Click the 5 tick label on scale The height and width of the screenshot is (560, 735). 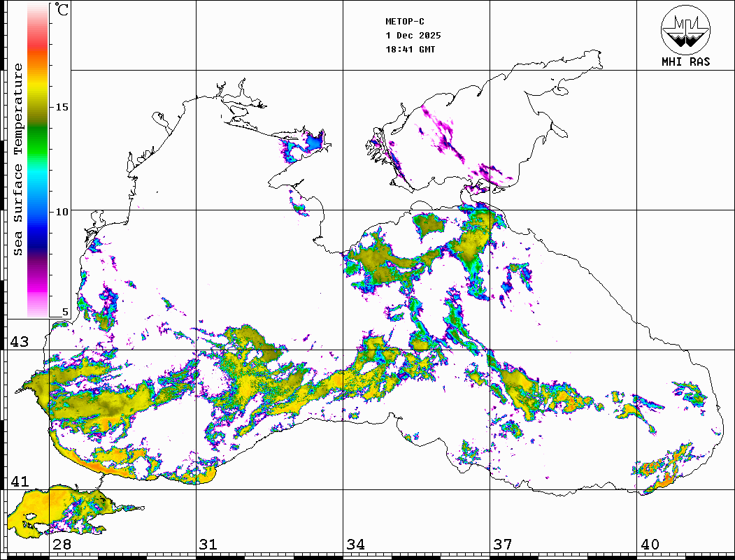click(x=65, y=313)
